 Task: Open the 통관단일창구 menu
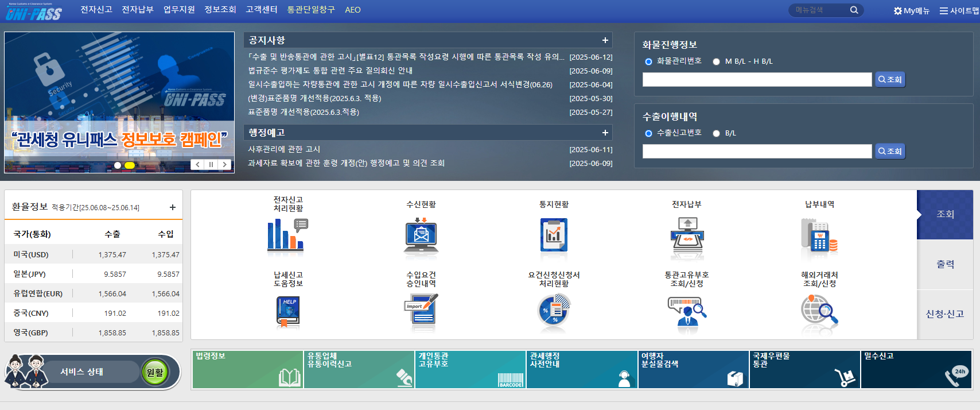(x=311, y=10)
